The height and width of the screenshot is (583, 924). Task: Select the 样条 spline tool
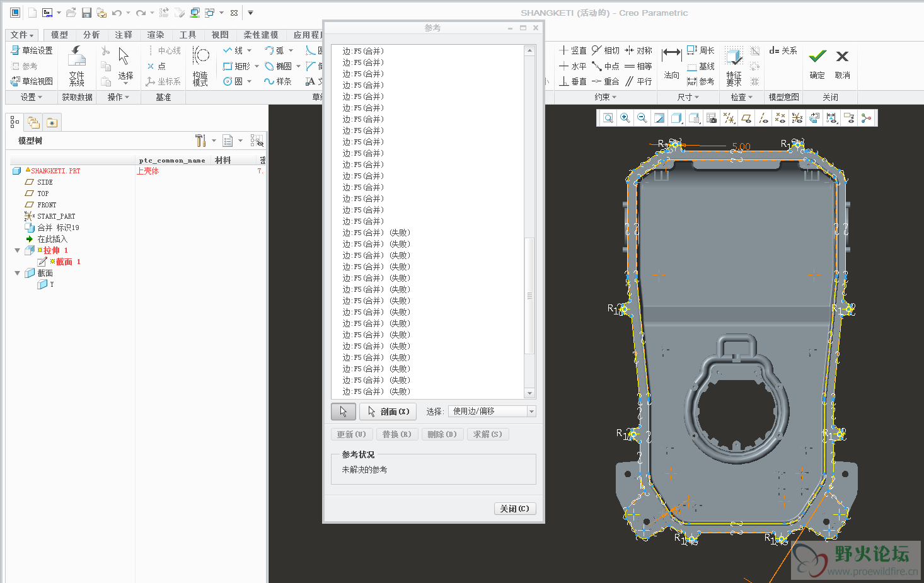277,81
